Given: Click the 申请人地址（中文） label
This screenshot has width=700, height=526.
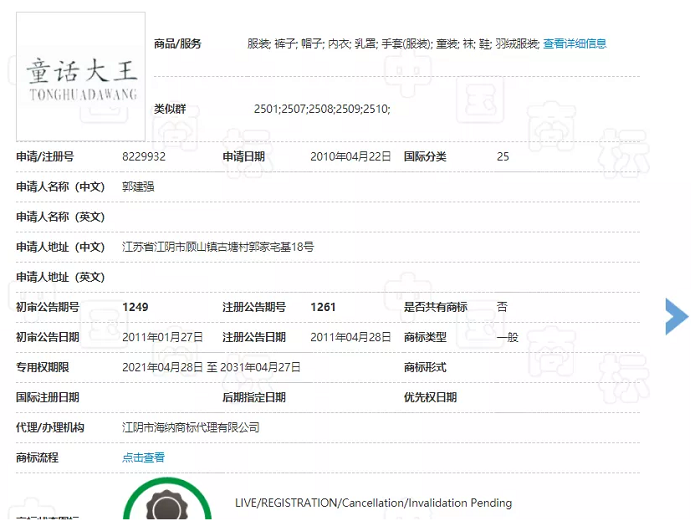Looking at the screenshot, I should pos(60,247).
